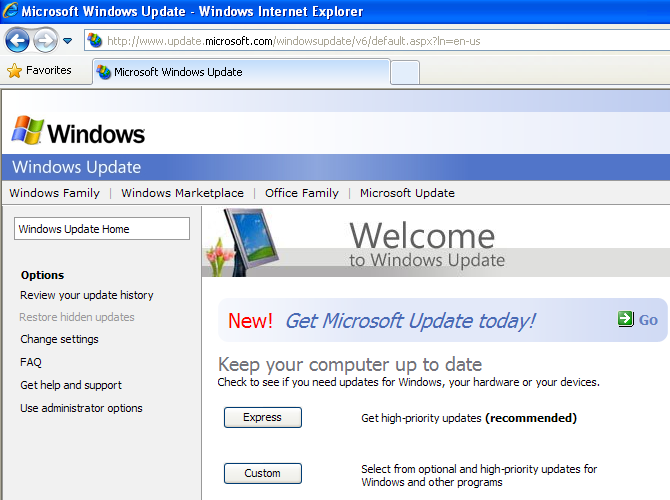Click the browser Back arrow button
670x500 pixels.
click(17, 41)
